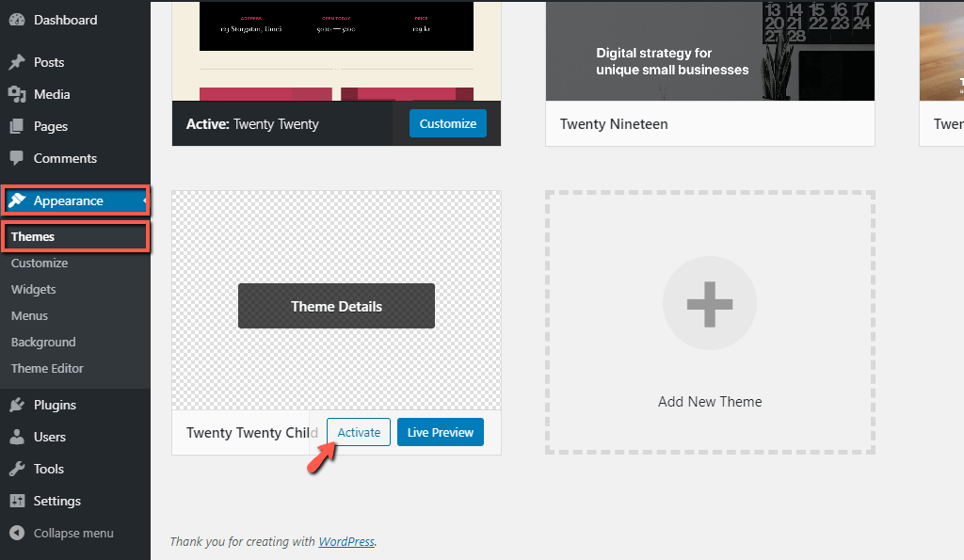Open the Widgets submenu item

(x=33, y=290)
